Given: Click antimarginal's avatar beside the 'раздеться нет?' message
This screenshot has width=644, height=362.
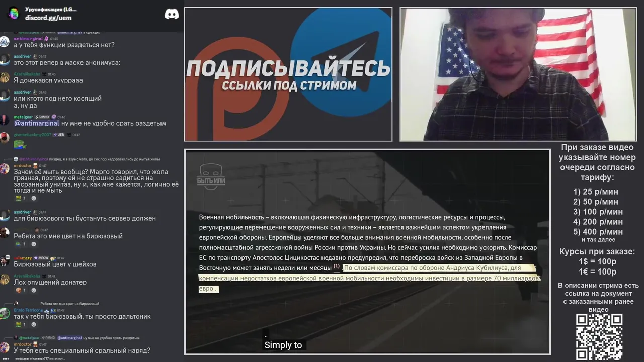Looking at the screenshot, I should coord(5,42).
